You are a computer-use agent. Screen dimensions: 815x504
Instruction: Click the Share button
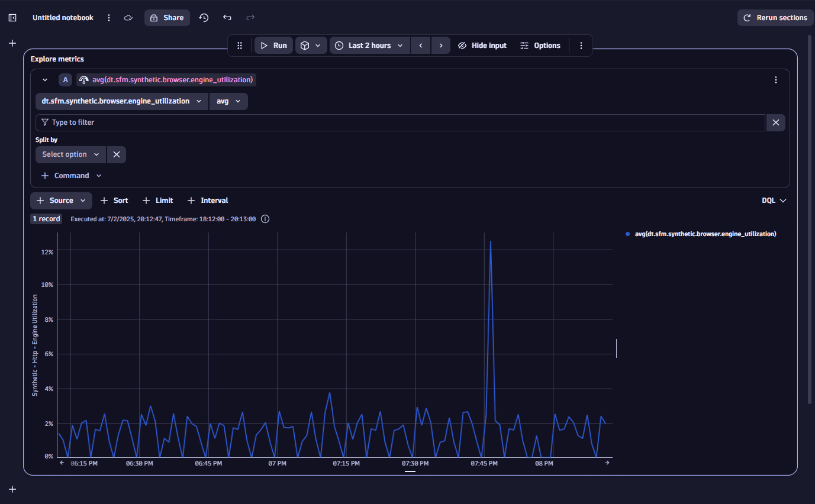tap(167, 18)
